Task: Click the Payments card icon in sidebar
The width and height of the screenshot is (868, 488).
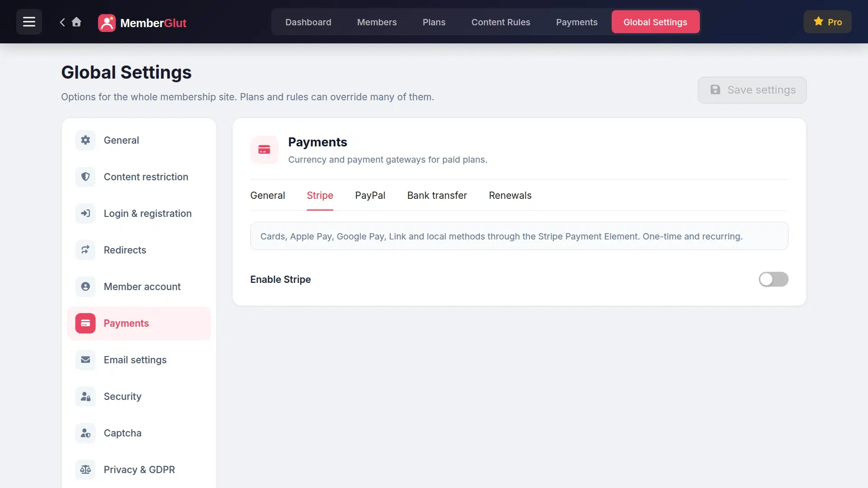Action: pyautogui.click(x=85, y=323)
